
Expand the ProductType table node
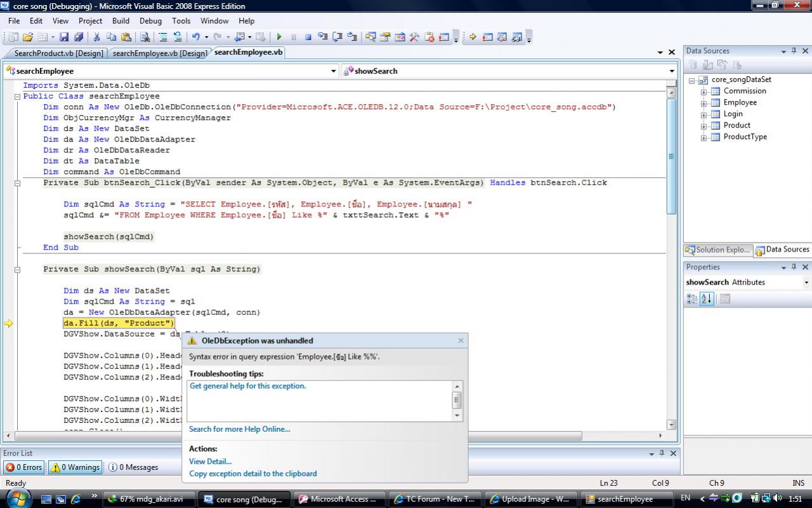(x=704, y=138)
